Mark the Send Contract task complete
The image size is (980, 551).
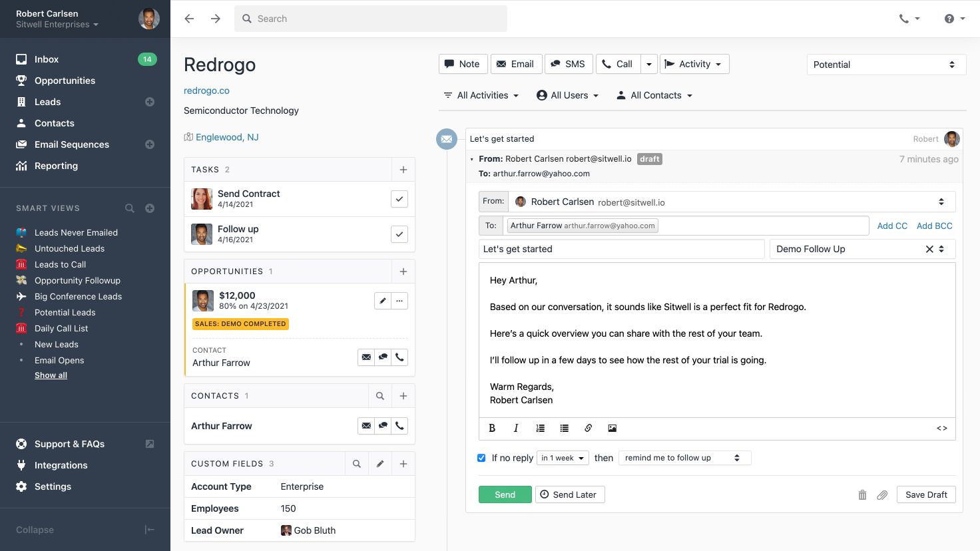[399, 198]
